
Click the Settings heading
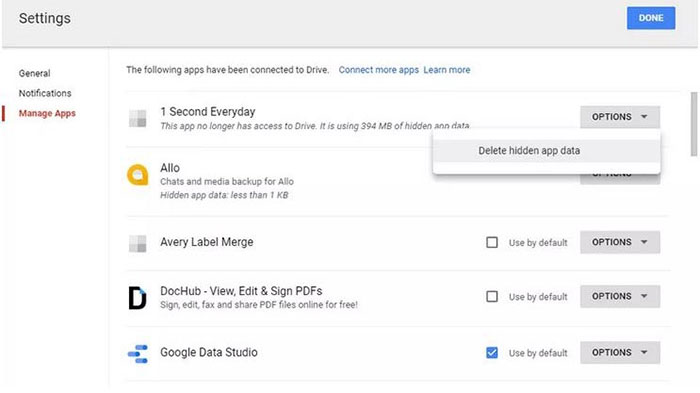(45, 18)
